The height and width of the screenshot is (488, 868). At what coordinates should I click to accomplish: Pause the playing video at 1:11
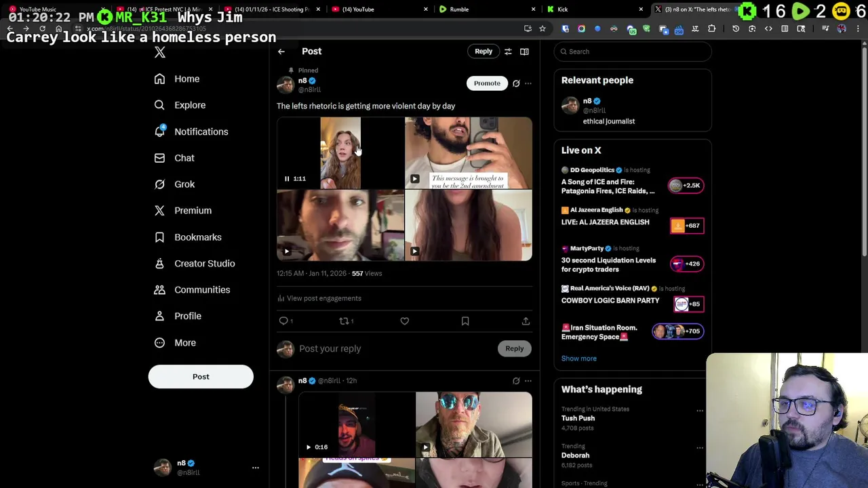tap(287, 179)
